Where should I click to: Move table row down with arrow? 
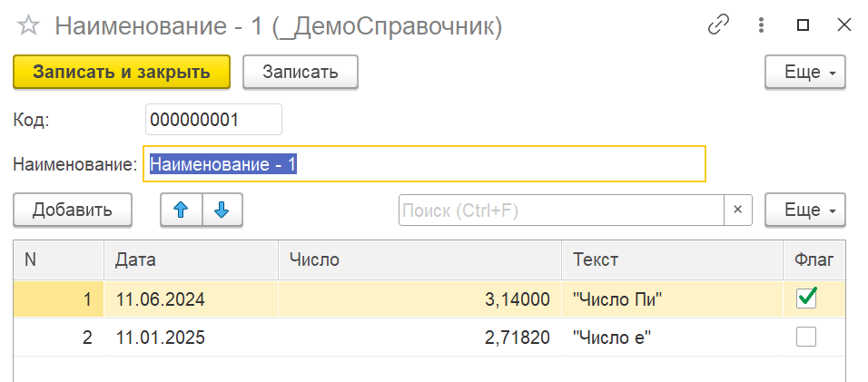pos(222,210)
